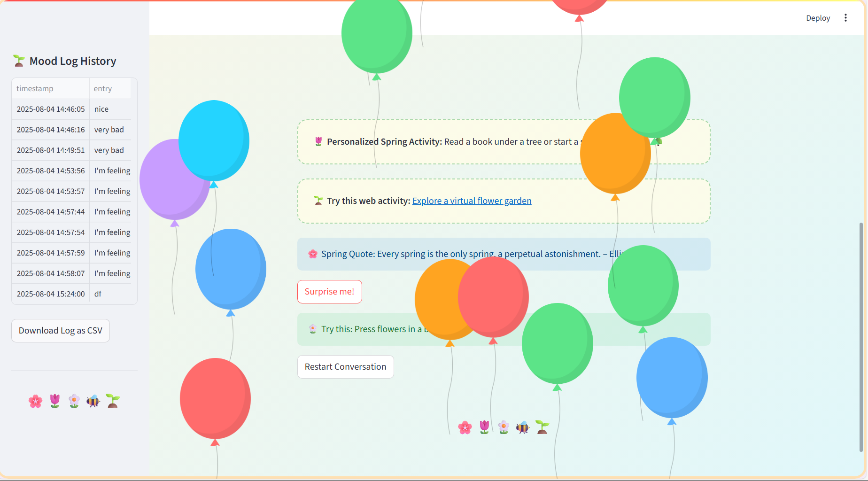The image size is (868, 481).
Task: Select 'very bad' entry at 14:49:51
Action: (x=110, y=150)
